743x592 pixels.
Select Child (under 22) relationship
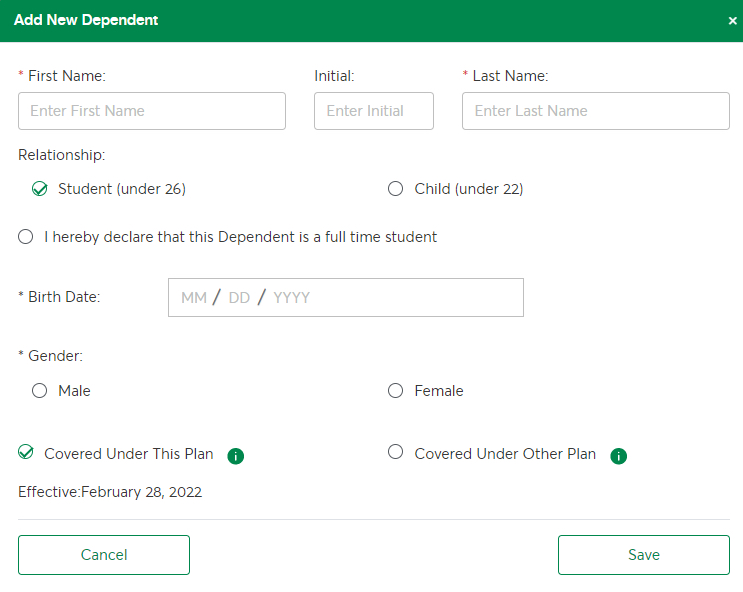[x=395, y=189]
